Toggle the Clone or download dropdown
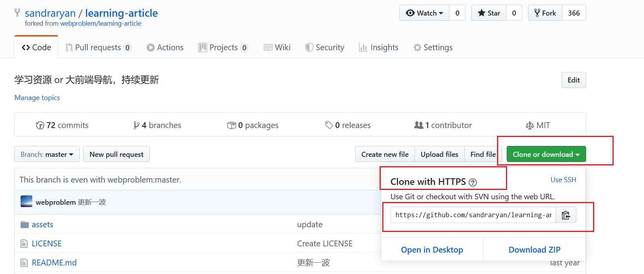Viewport: 644px width, 274px height. coord(546,154)
